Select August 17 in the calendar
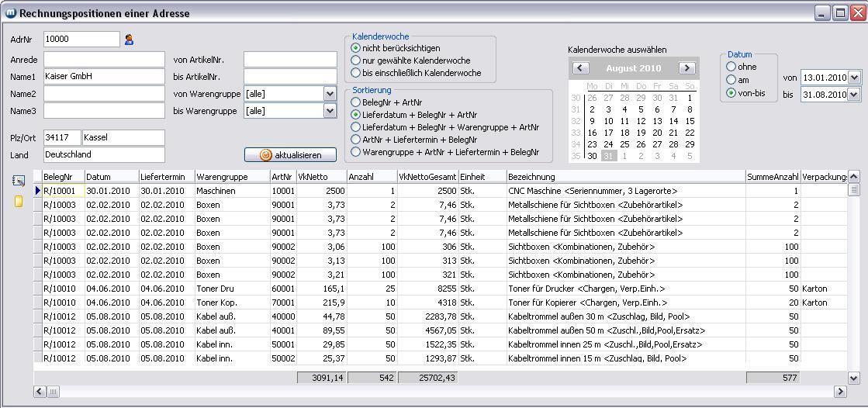 608,133
